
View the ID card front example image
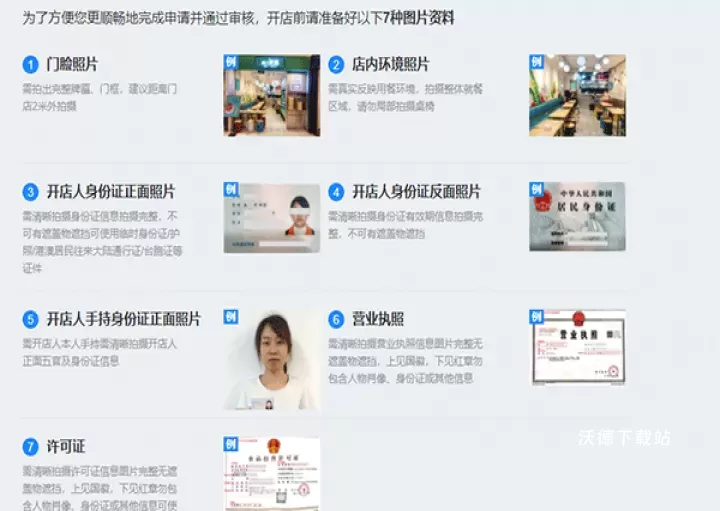click(x=272, y=218)
